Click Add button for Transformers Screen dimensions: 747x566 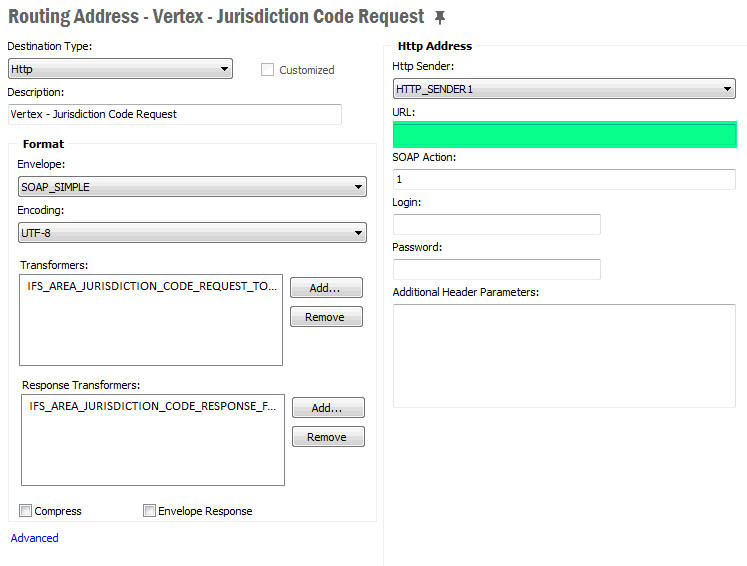[326, 288]
